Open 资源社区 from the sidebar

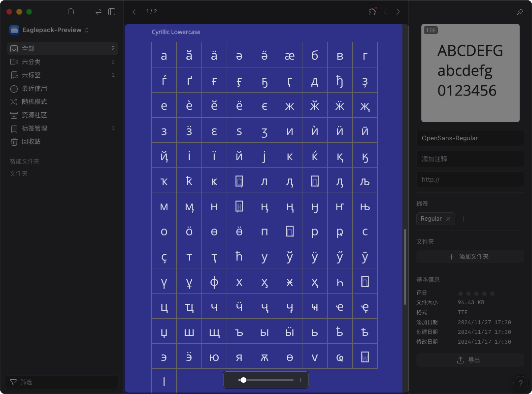(x=34, y=115)
